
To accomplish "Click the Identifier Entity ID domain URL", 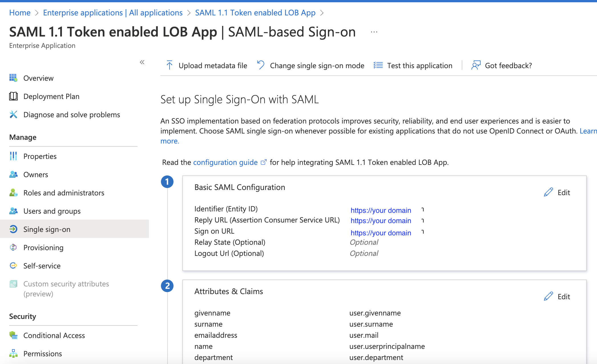I will (381, 210).
